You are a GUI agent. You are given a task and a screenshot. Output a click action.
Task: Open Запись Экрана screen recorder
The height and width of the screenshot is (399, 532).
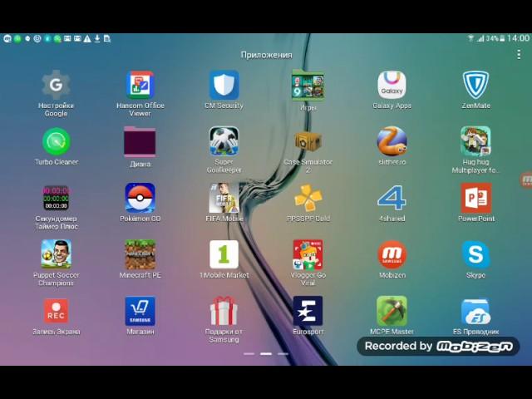56,311
